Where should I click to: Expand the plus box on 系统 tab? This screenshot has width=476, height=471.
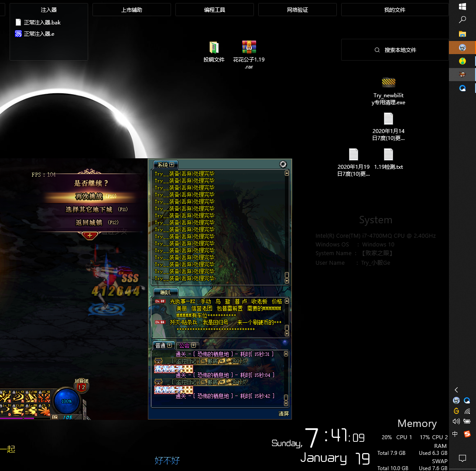click(x=172, y=165)
